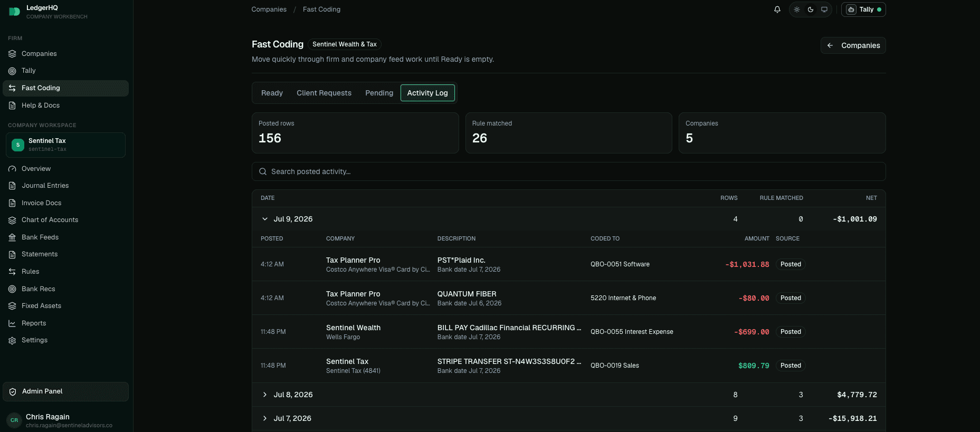Image resolution: width=980 pixels, height=432 pixels.
Task: Go back with the Companies button
Action: click(x=853, y=45)
